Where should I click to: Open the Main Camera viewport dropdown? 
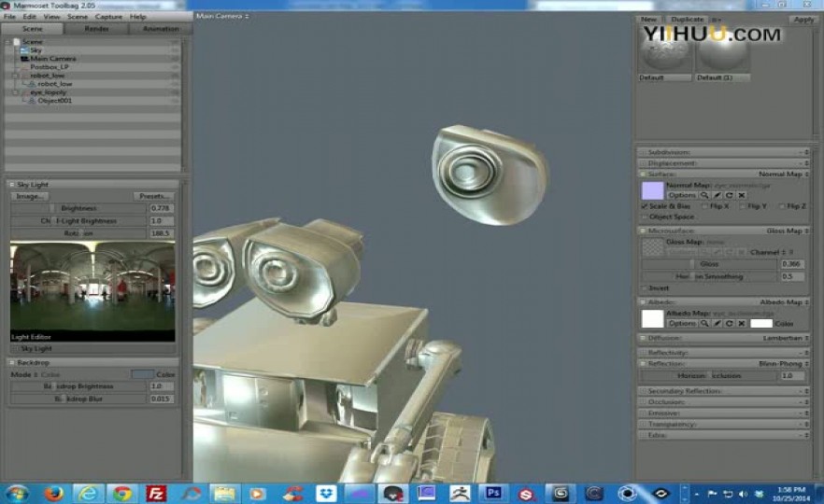click(x=222, y=16)
